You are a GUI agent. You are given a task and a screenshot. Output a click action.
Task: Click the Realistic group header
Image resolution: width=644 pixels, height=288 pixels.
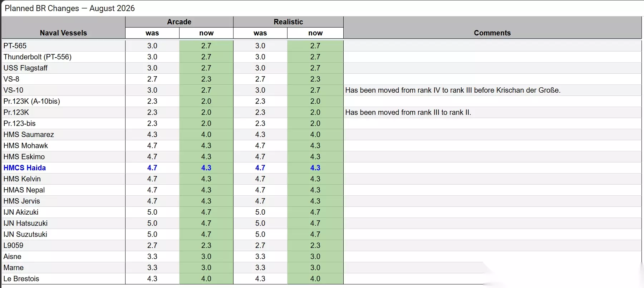288,22
